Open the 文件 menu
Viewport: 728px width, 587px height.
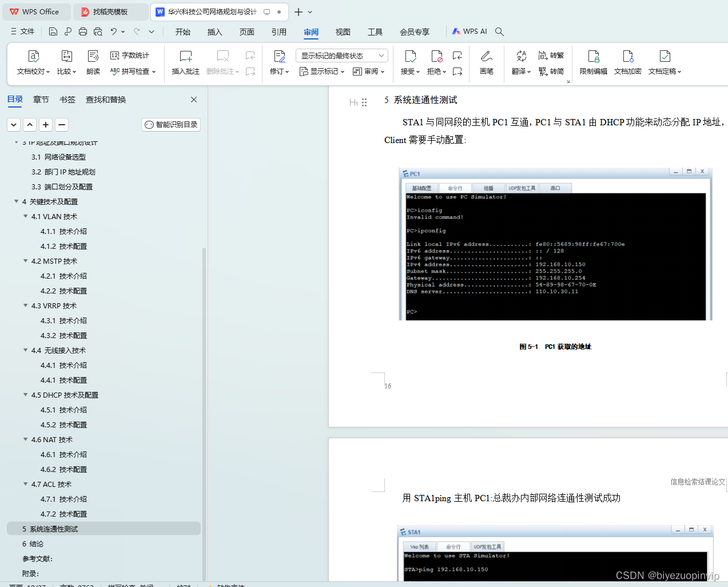tap(23, 31)
